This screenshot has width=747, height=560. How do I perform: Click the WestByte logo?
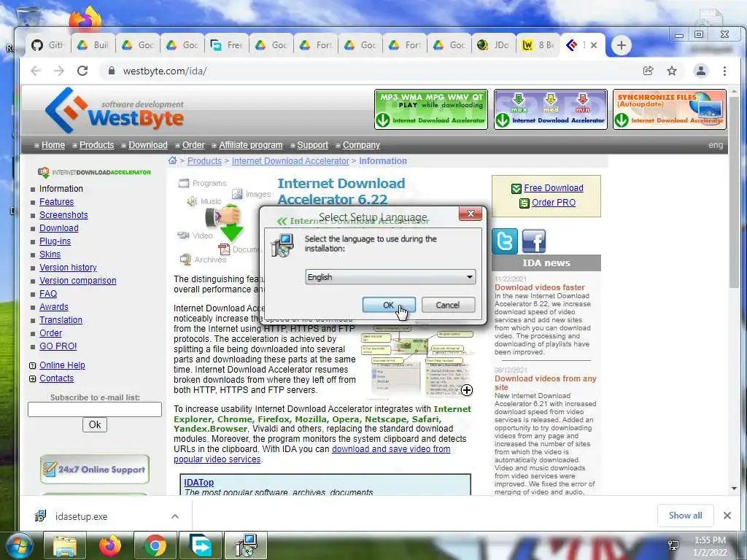click(115, 111)
